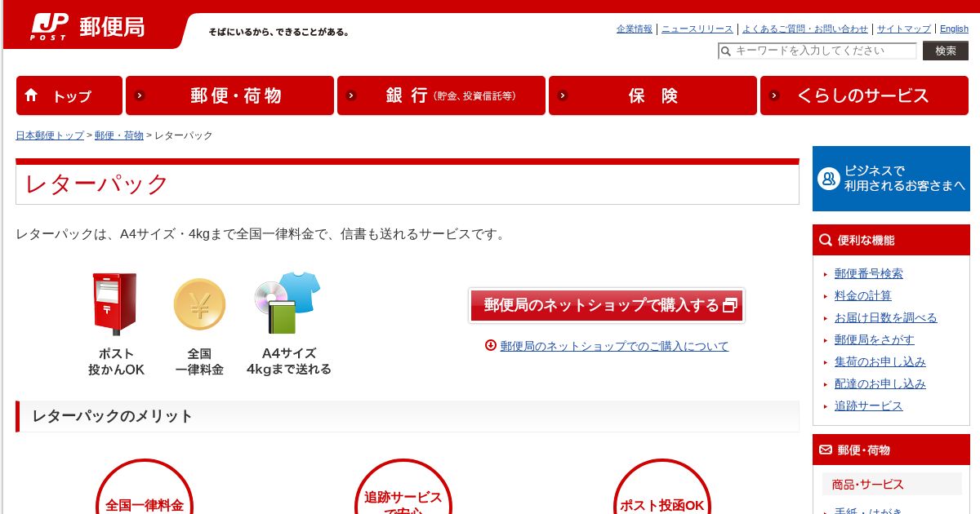Open よくあるご質問・お問い合わせ link

pyautogui.click(x=805, y=29)
